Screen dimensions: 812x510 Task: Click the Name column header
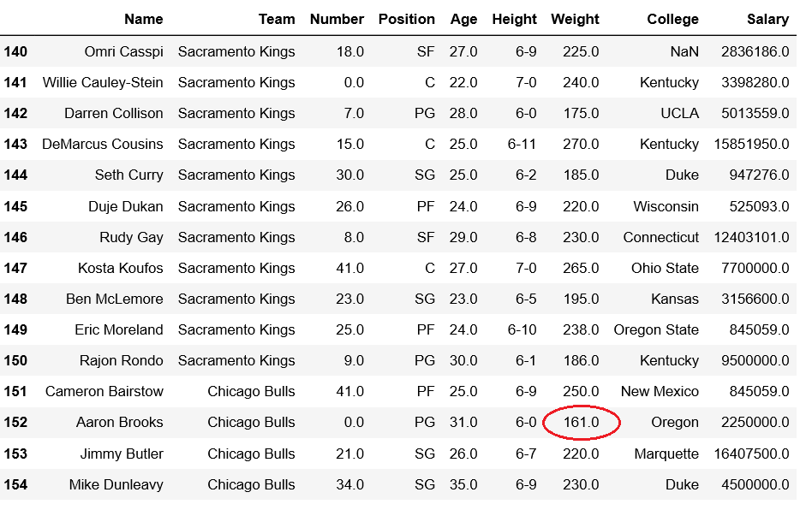tap(143, 19)
